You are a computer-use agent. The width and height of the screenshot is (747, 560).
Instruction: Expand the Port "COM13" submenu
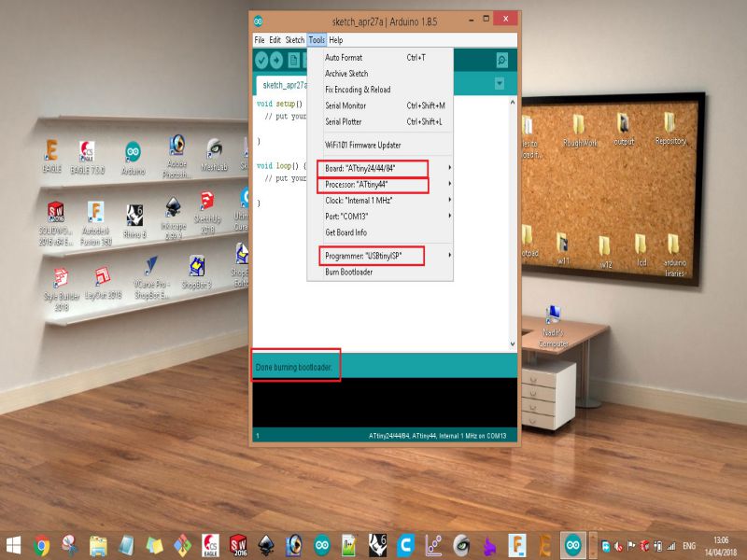pos(380,217)
